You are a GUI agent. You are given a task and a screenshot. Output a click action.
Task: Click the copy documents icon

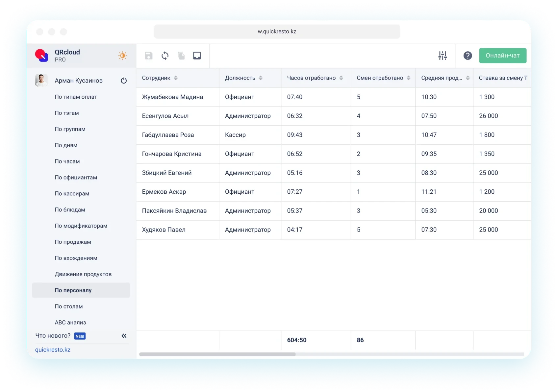click(x=181, y=56)
